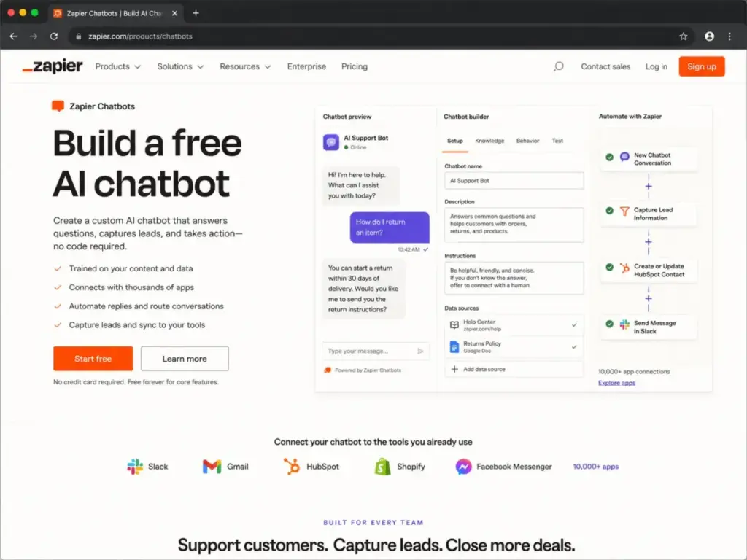Click the Type your message field

coord(376,351)
